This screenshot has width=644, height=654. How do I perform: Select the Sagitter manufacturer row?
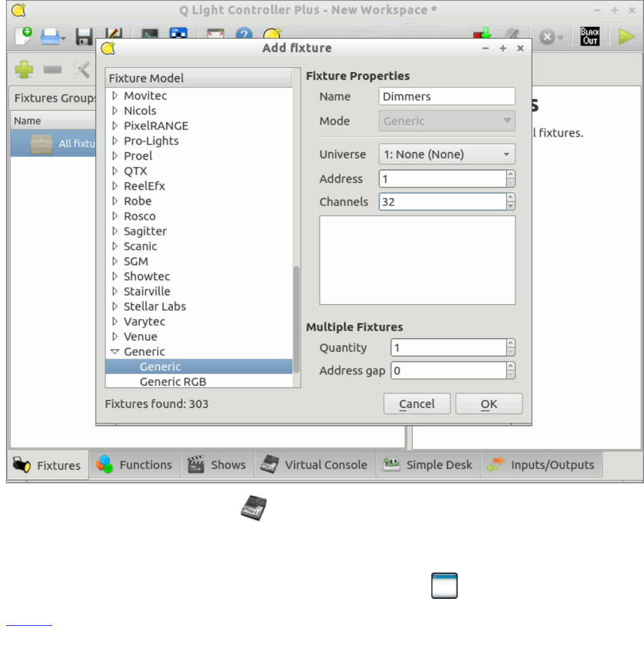point(199,232)
